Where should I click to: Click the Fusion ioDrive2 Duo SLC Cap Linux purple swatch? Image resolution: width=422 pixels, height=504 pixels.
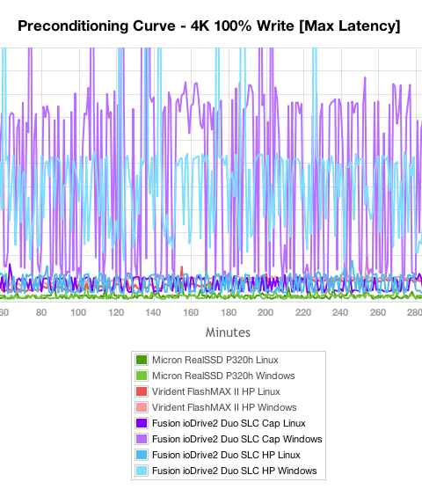coord(142,423)
